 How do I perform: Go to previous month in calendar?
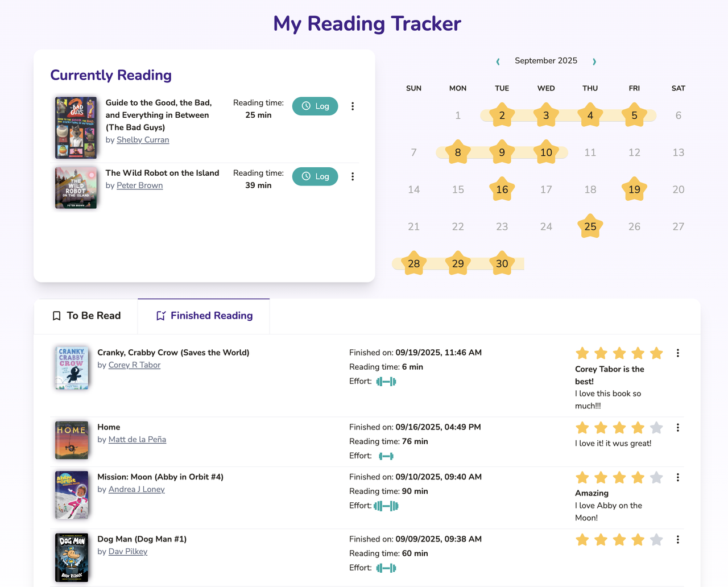[x=498, y=61]
